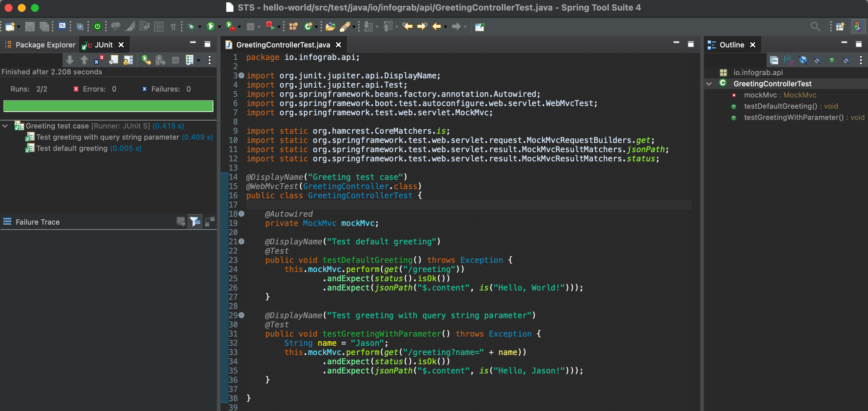The width and height of the screenshot is (868, 411).
Task: Click the Back navigation yellow arrow
Action: tap(436, 26)
